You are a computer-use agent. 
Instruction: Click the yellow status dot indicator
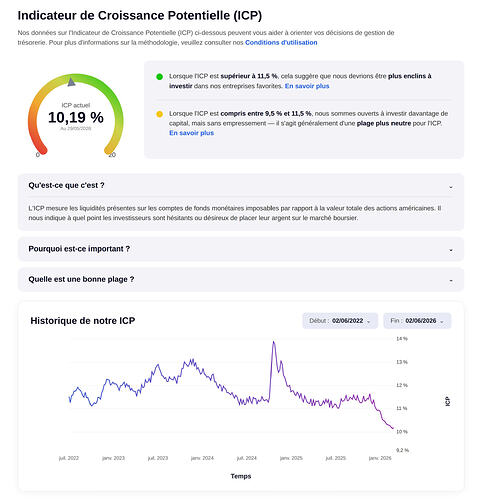(x=159, y=114)
